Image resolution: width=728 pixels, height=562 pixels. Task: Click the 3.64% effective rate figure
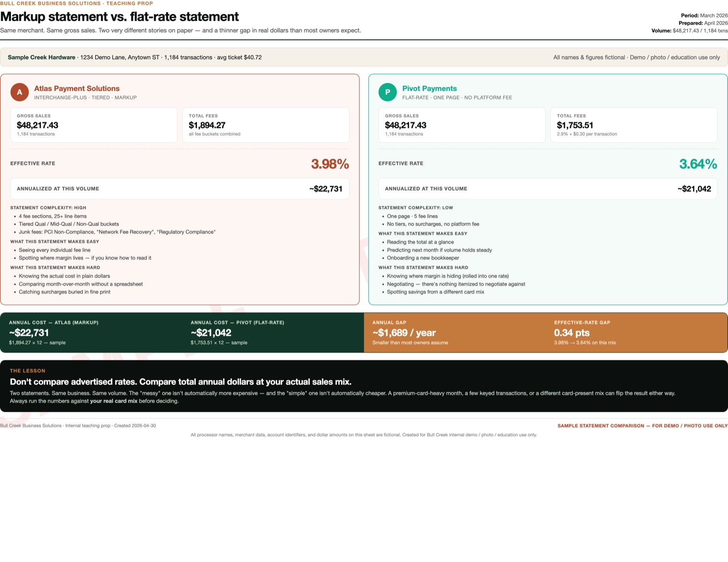(698, 164)
